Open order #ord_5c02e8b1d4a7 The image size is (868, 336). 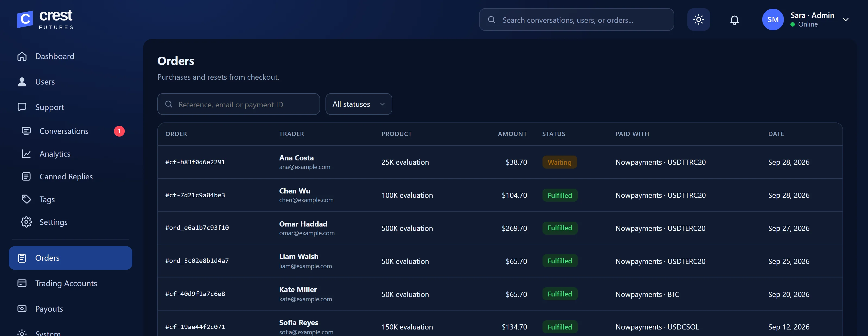pos(197,261)
